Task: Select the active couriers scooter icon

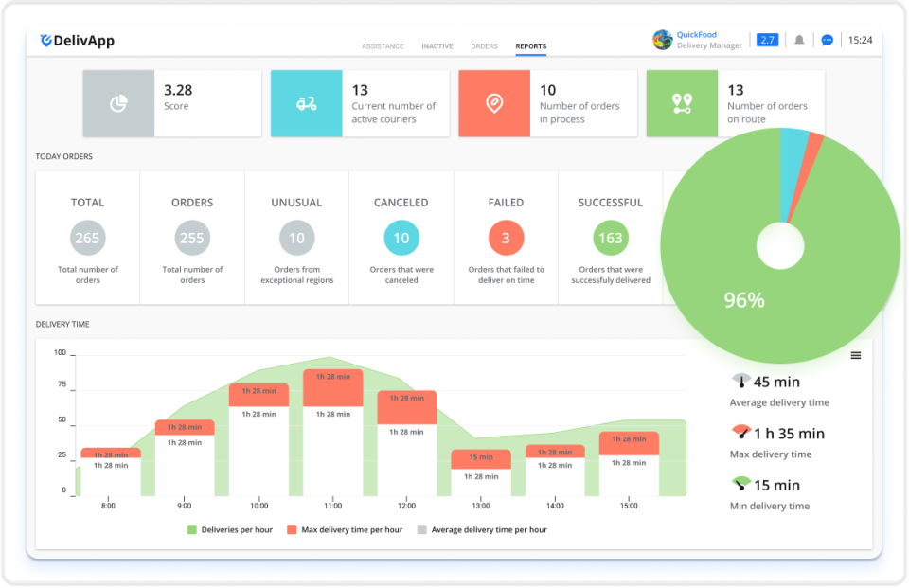Action: click(306, 102)
